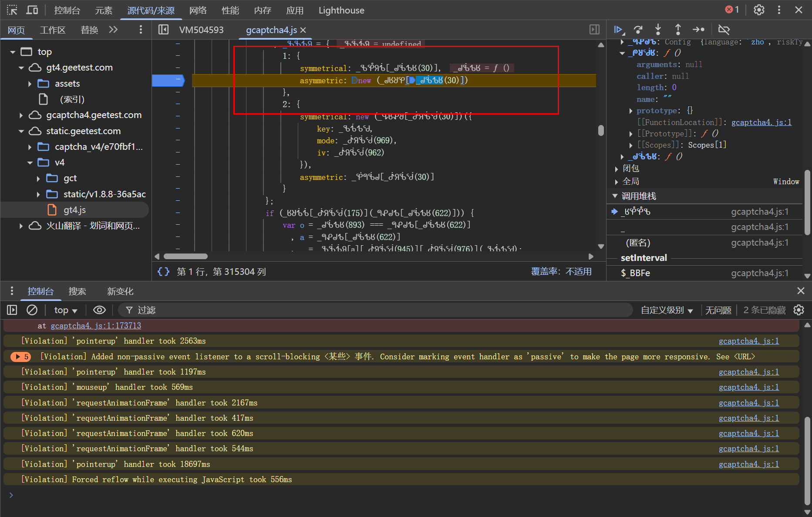Expand the gct folder
The width and height of the screenshot is (812, 517).
tap(38, 179)
